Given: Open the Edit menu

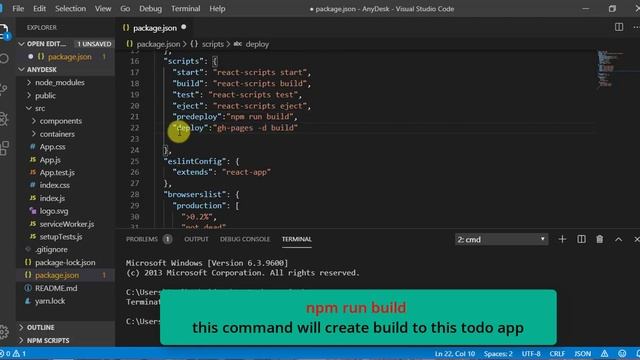Looking at the screenshot, I should pos(39,9).
